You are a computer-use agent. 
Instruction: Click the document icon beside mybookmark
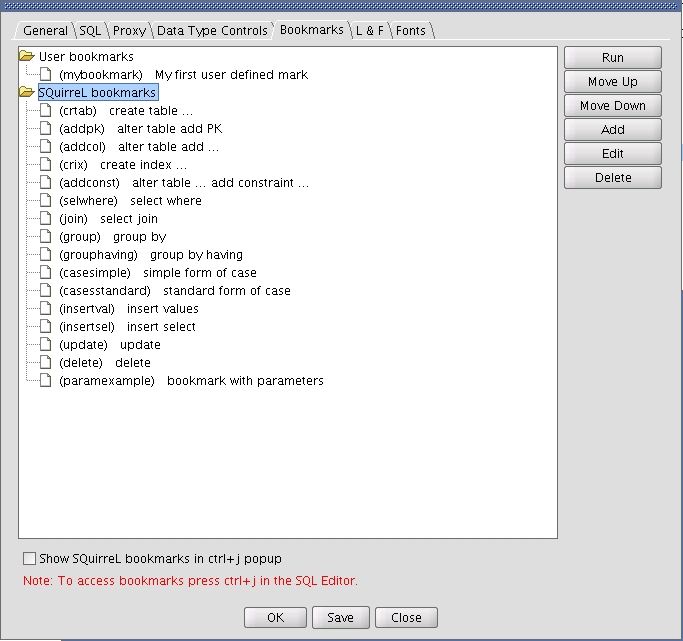[45, 75]
